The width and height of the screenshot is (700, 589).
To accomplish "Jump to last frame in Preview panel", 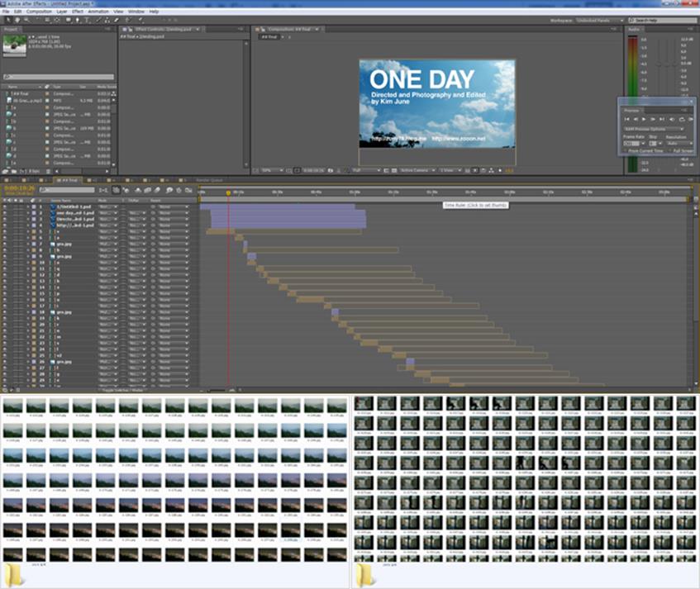I will coord(662,119).
